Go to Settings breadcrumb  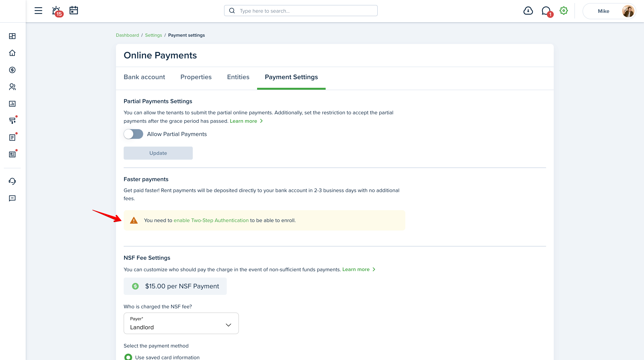tap(153, 35)
